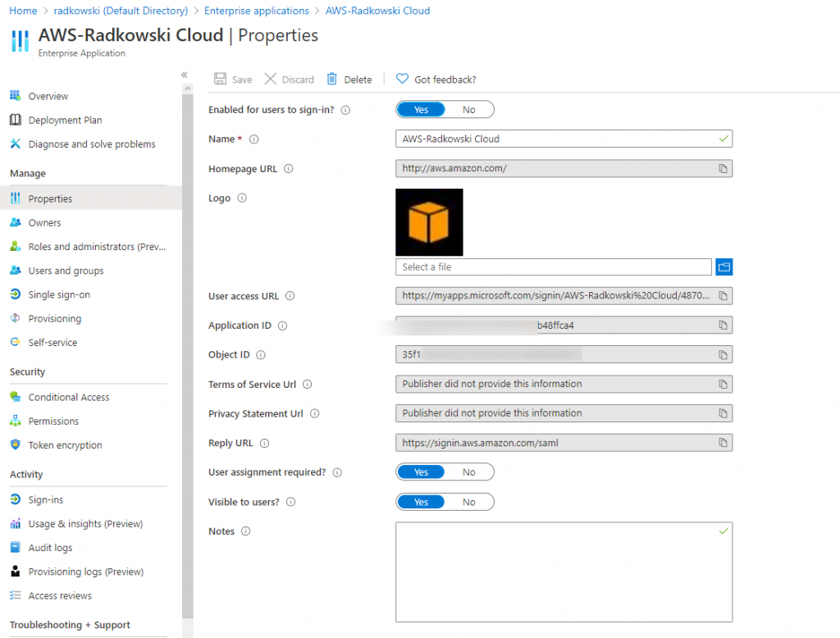Set Enabled for users to sign-in to Yes
840x638 pixels.
[x=421, y=110]
